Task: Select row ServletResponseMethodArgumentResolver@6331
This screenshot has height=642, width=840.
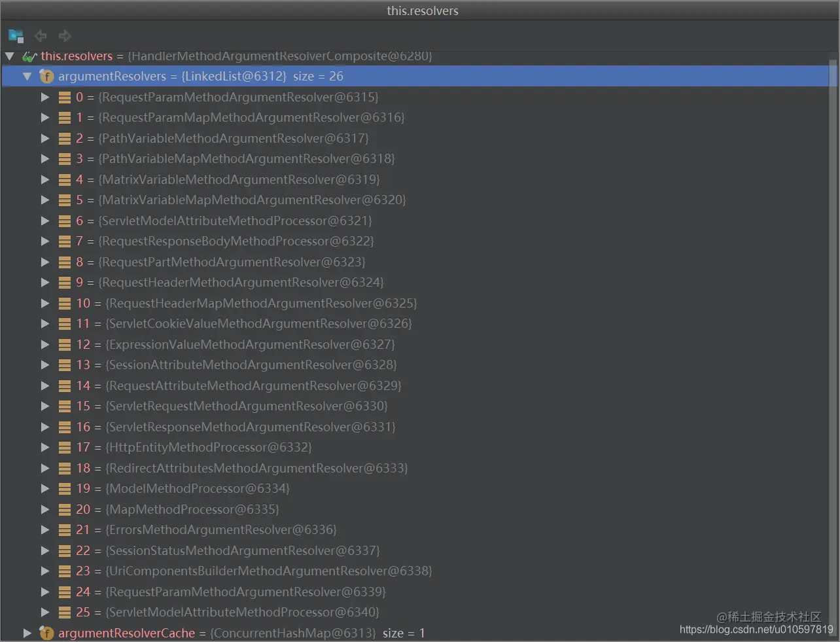Action: (415, 427)
